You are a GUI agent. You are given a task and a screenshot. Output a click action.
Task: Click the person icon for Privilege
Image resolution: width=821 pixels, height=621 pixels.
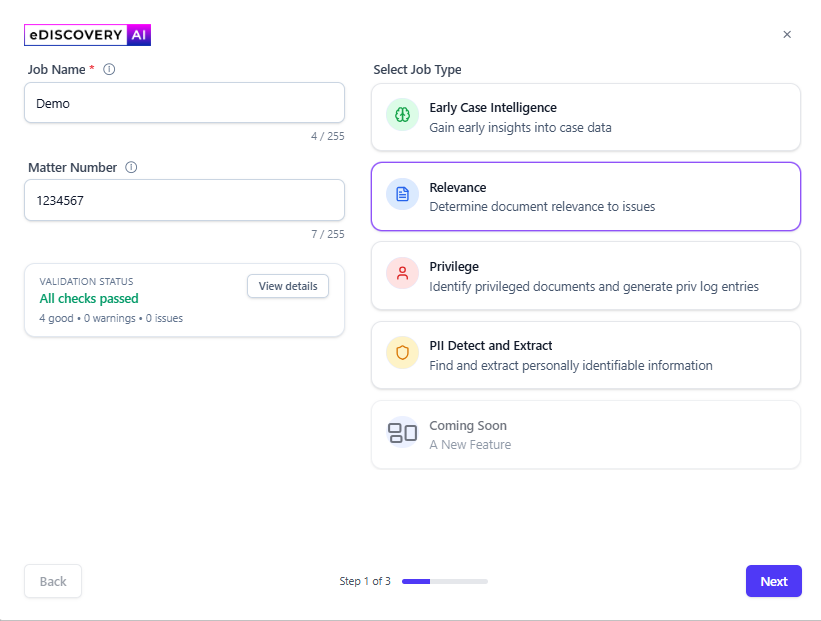[x=402, y=274]
